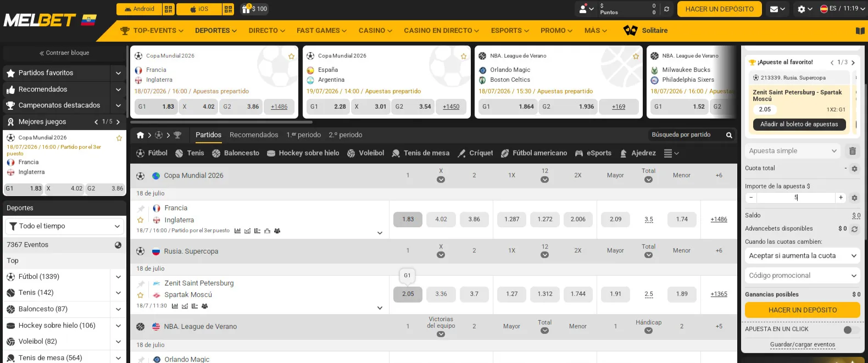Open the Cuota total settings gear
Viewport: 868px width, 363px height.
854,169
